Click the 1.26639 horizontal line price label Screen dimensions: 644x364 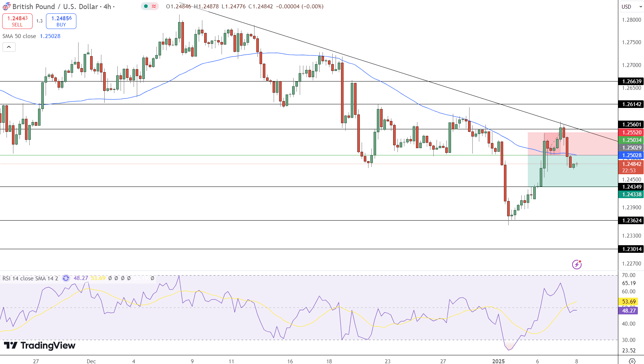632,81
